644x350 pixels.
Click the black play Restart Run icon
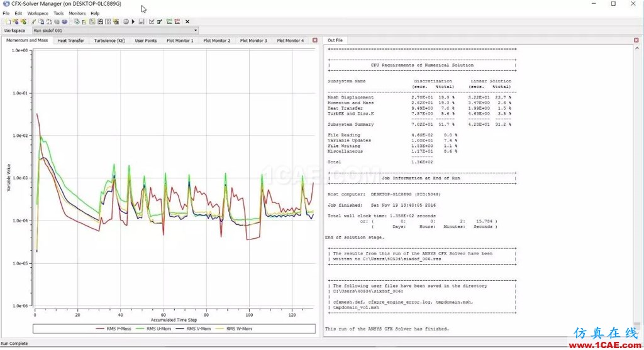[x=133, y=21]
